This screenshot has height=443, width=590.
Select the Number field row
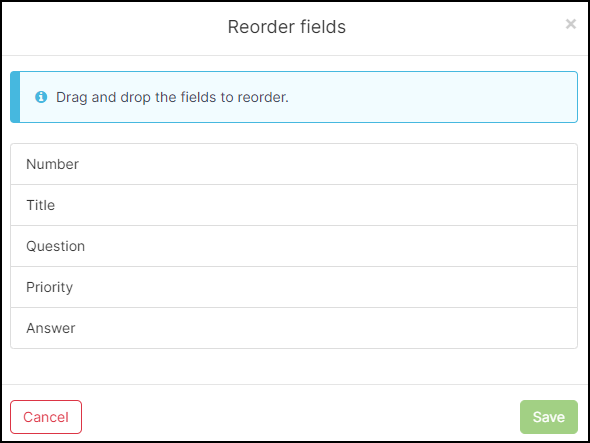[x=294, y=164]
